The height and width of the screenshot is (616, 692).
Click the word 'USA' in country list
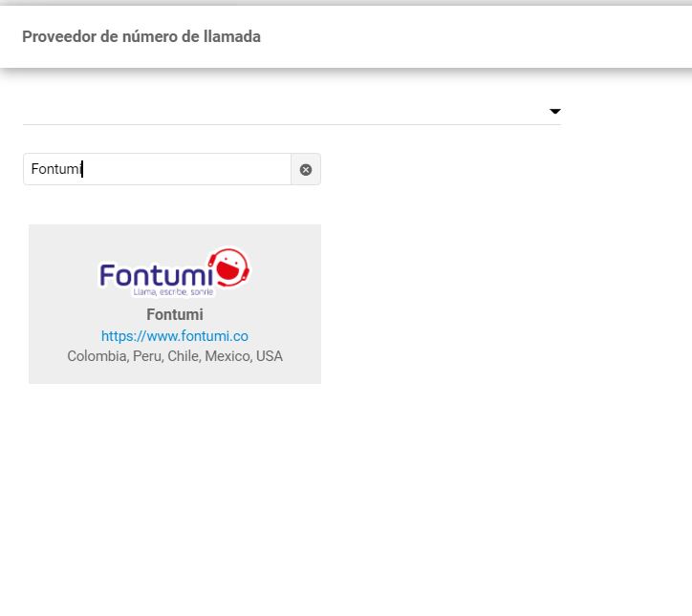(x=270, y=356)
